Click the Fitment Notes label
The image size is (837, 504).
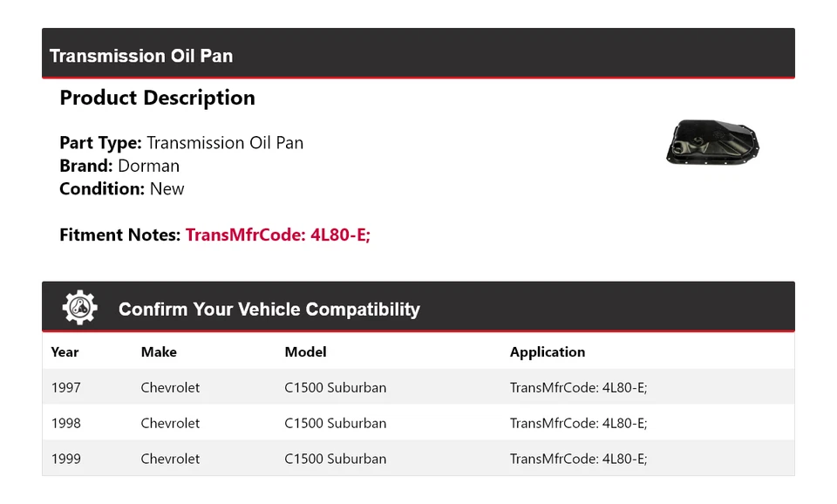(120, 235)
